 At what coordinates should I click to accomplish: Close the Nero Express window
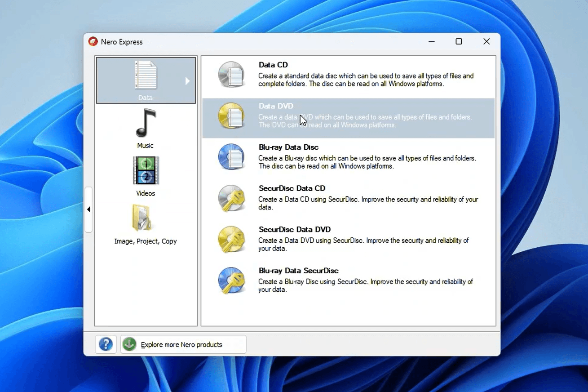point(486,41)
